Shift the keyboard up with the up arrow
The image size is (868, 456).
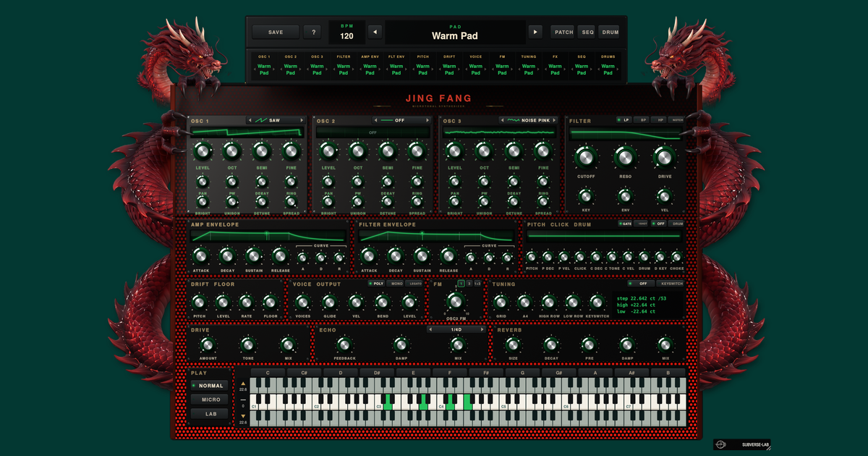click(x=243, y=383)
